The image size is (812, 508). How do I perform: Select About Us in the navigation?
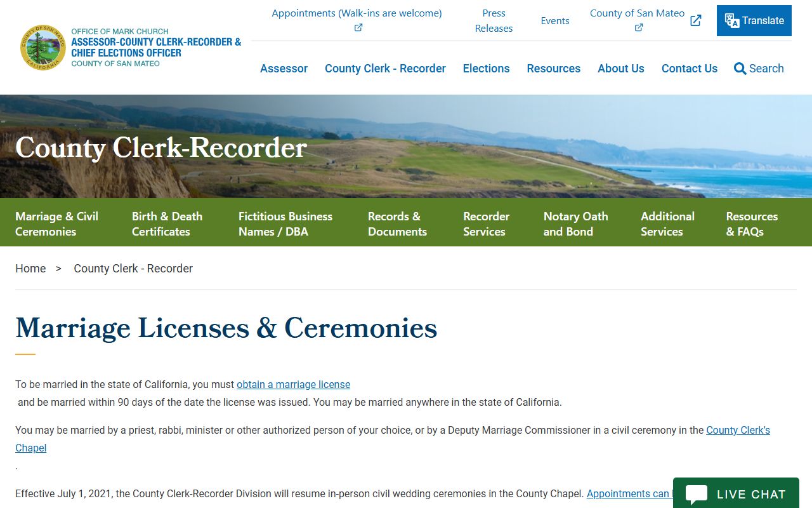(x=620, y=69)
